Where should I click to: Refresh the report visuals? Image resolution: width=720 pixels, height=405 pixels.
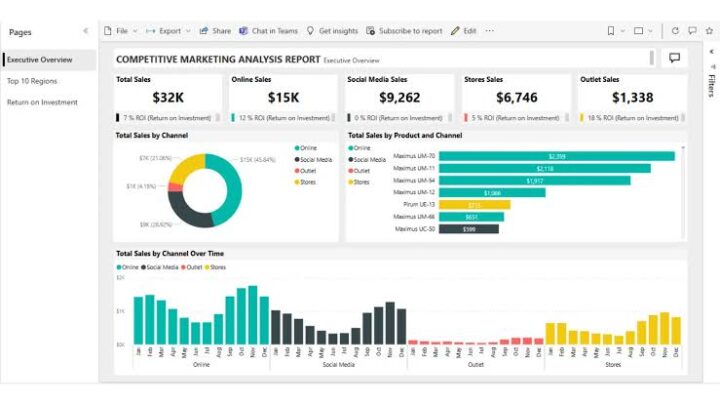(675, 31)
